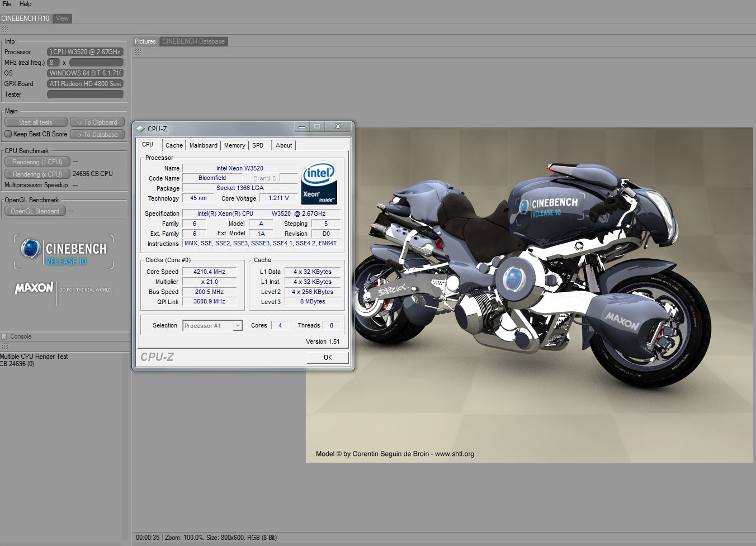Click the Level 3 8 MBytes value
The height and width of the screenshot is (546, 756).
[313, 301]
